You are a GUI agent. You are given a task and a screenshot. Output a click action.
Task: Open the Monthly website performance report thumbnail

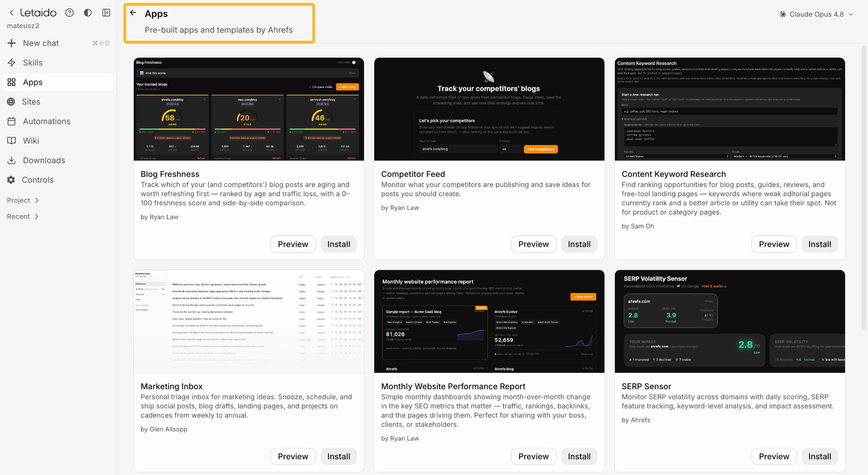pos(489,321)
